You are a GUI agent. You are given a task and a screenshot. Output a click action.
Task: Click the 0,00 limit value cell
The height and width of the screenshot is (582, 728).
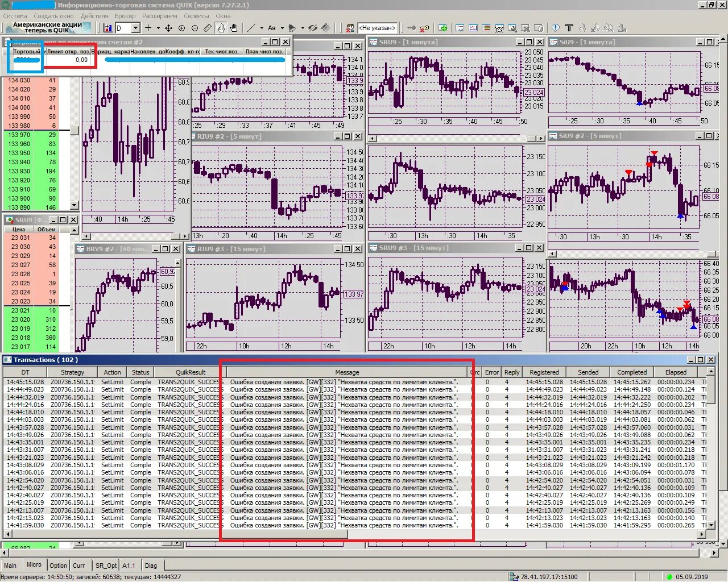[x=68, y=60]
